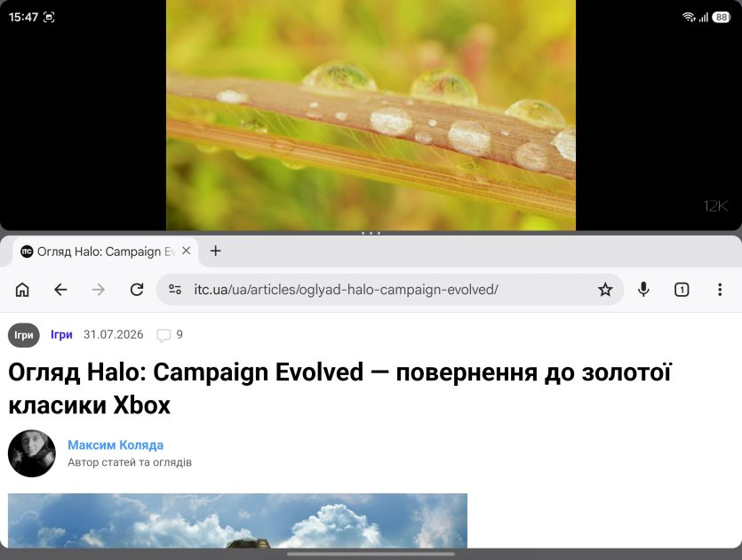Tap the screen recording status icon

[x=49, y=17]
